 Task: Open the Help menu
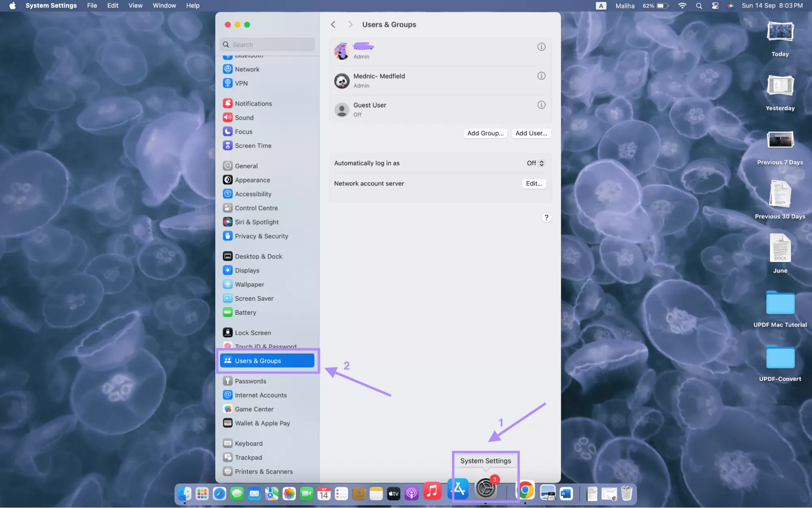pos(193,5)
